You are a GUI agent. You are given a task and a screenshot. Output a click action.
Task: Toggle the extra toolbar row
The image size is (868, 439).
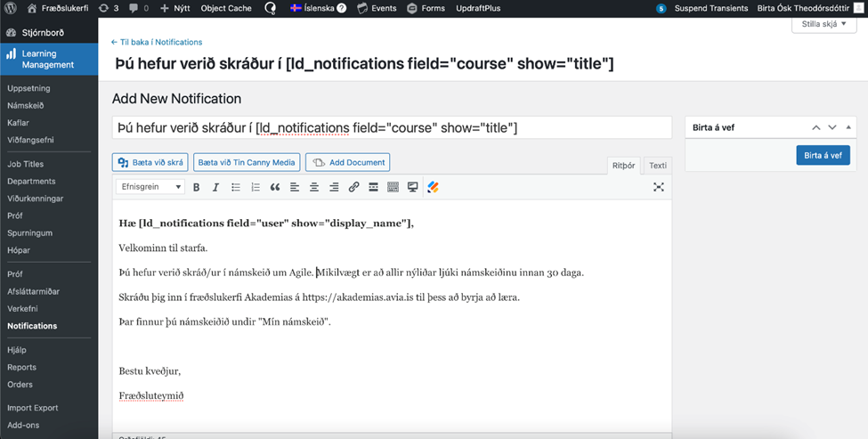point(393,187)
